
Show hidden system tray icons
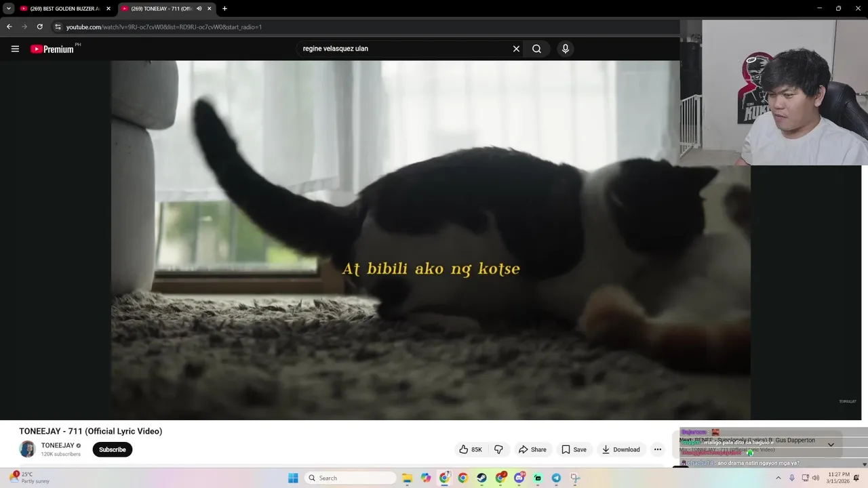pyautogui.click(x=778, y=478)
